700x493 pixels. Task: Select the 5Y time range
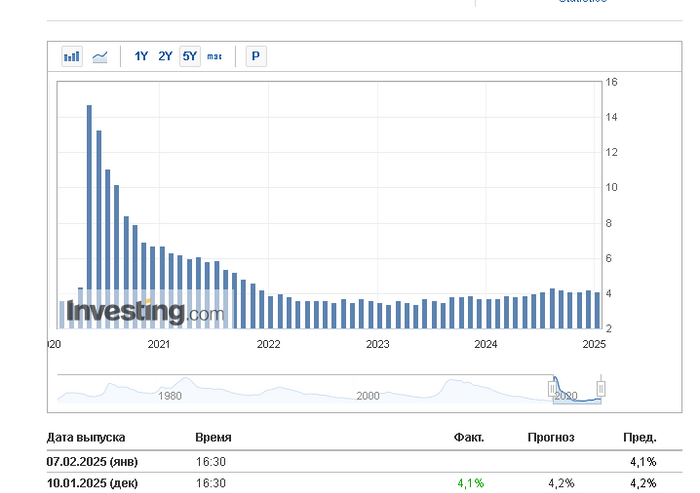point(189,56)
